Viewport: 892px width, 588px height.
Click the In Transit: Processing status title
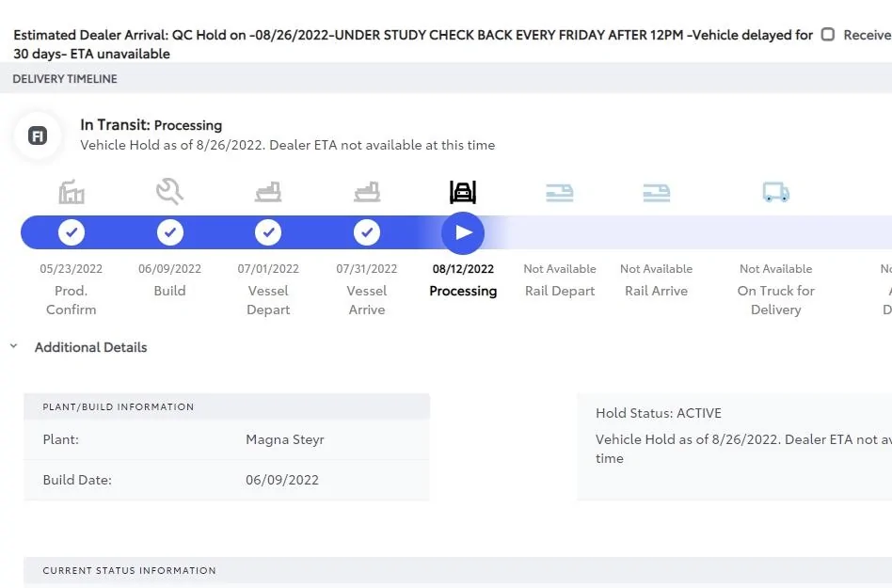(151, 125)
